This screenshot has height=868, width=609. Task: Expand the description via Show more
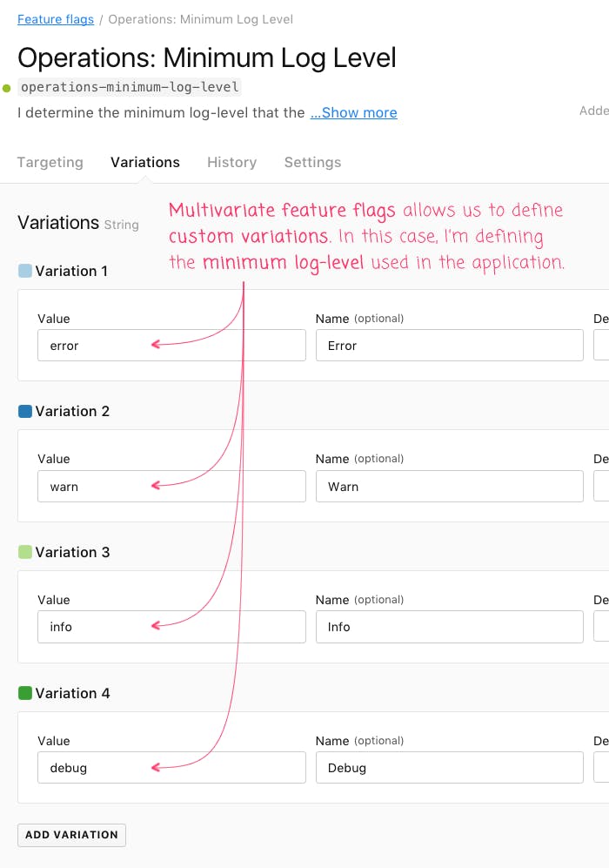[353, 112]
